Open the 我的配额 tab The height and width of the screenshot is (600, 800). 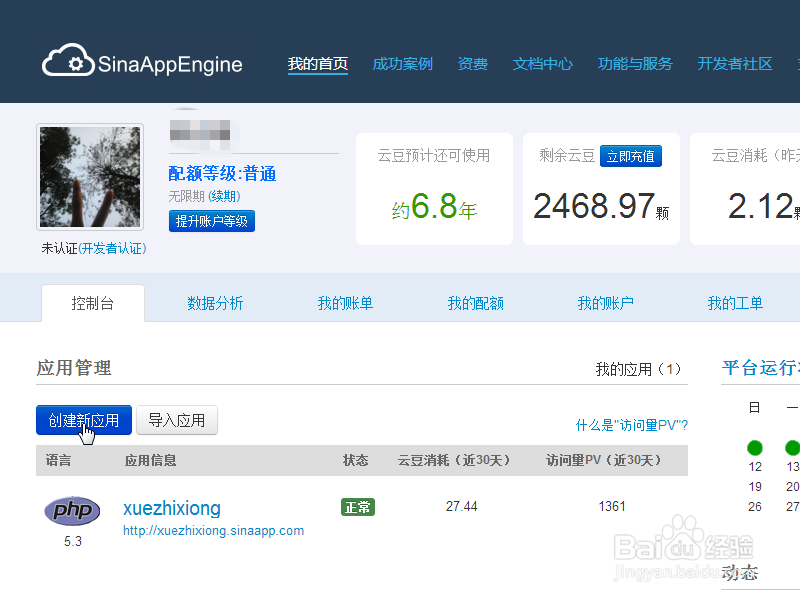tap(476, 304)
